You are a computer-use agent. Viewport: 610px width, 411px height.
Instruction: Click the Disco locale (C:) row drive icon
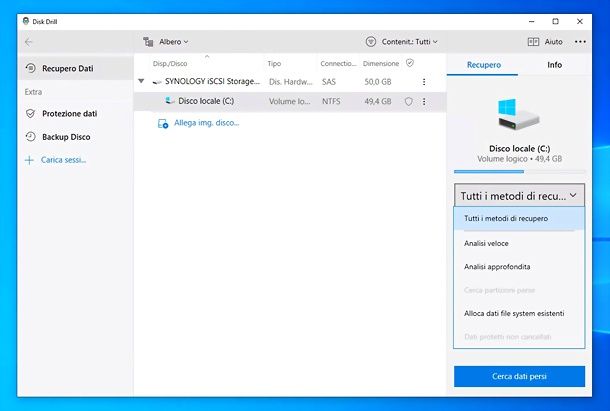(170, 101)
